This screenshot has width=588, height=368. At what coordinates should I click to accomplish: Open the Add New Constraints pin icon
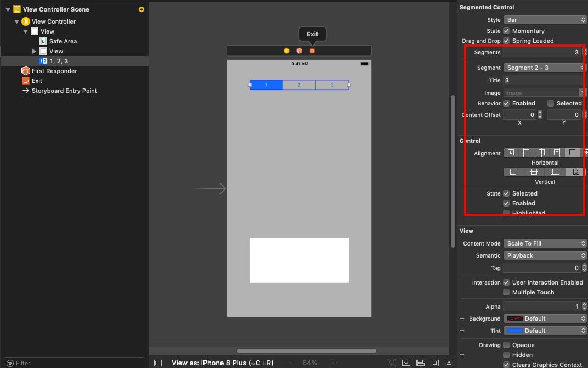pos(434,362)
